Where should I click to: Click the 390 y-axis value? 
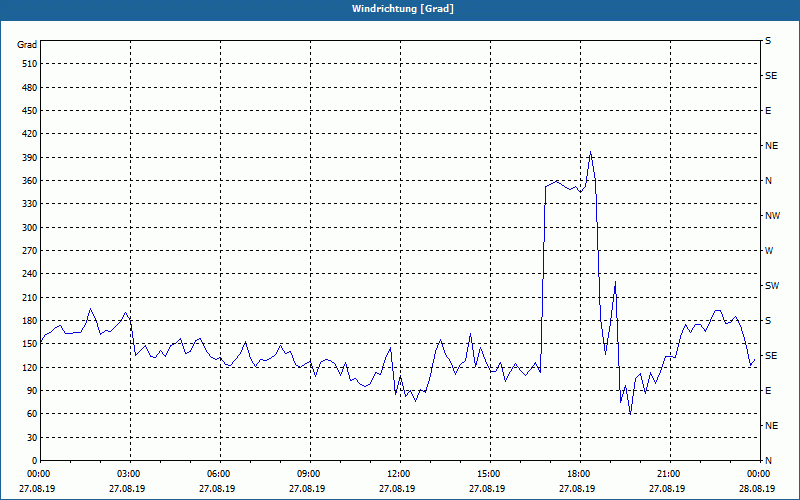(x=30, y=158)
